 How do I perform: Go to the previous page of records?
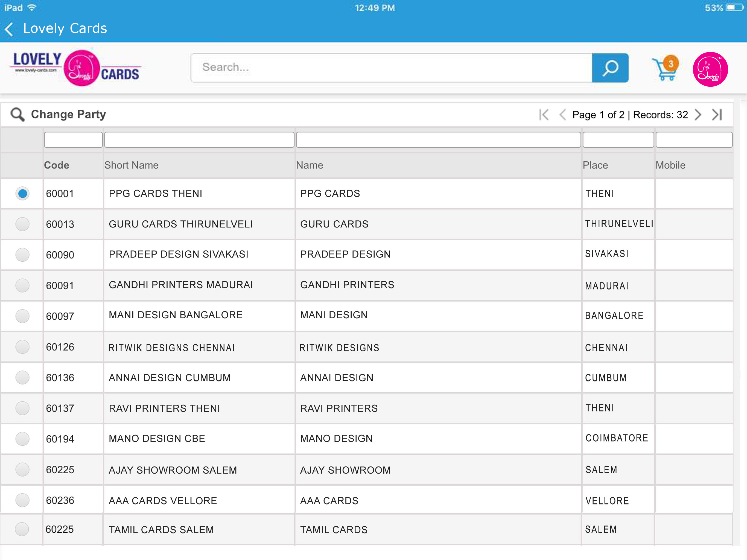(x=562, y=115)
